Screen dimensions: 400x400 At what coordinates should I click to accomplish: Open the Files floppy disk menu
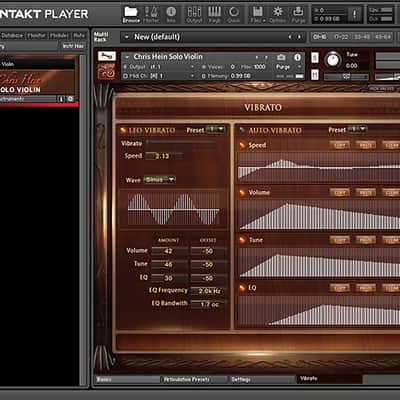(x=258, y=14)
